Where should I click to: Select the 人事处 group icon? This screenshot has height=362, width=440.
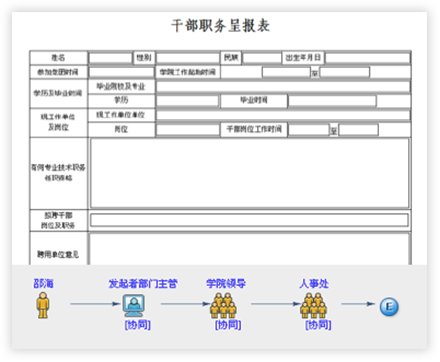314,305
